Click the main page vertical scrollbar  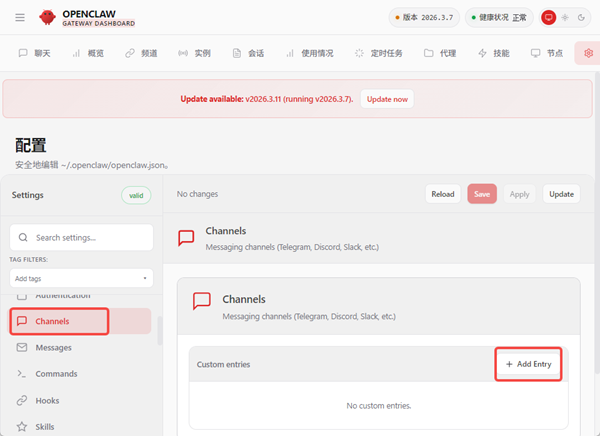pos(597,222)
